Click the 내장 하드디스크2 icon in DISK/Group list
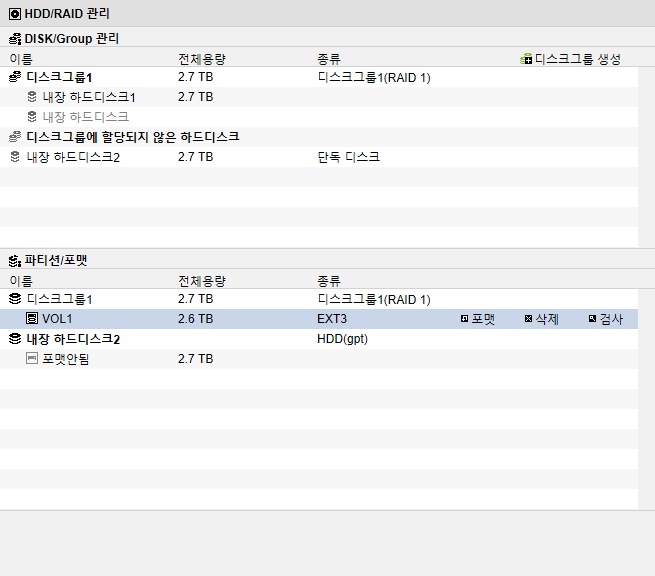This screenshot has height=576, width=655. click(15, 157)
